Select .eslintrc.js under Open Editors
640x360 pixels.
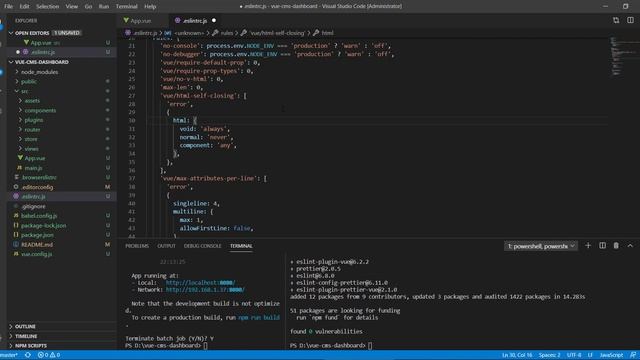coord(42,52)
